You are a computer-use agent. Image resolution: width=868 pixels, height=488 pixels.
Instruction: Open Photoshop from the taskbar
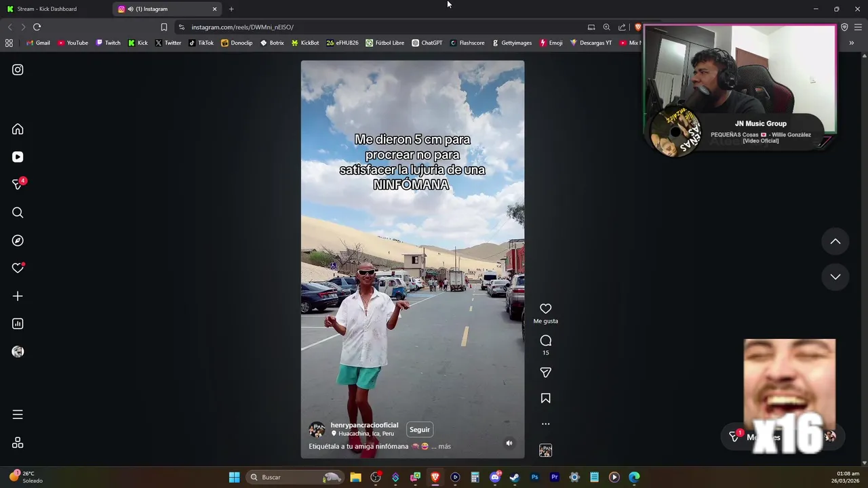tap(534, 477)
